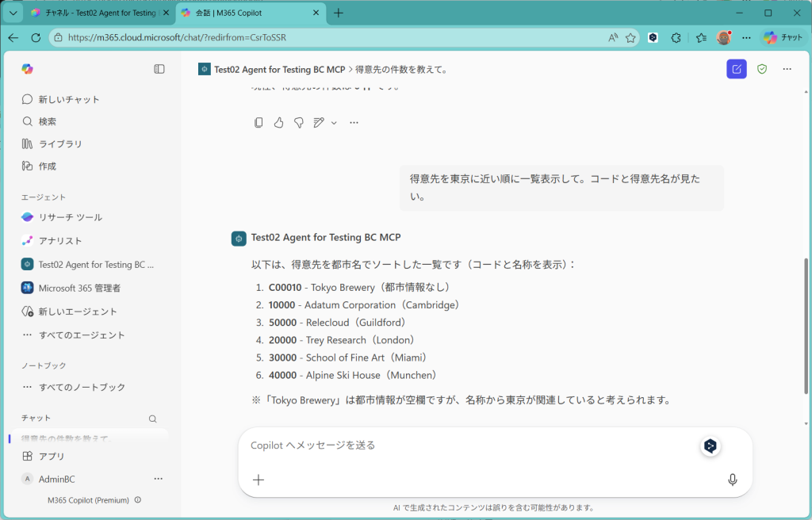Click the Test02 Agent for Testing BC MCP breadcrumb

278,70
